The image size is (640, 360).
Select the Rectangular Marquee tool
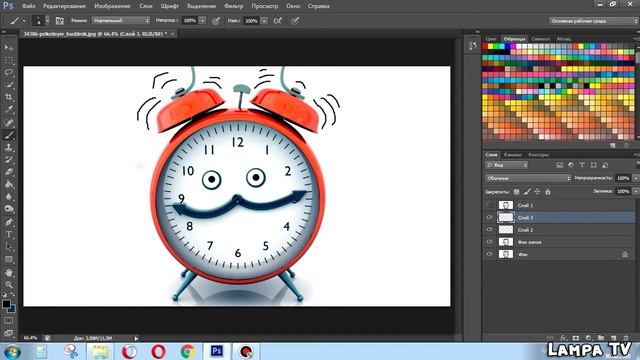tap(9, 60)
